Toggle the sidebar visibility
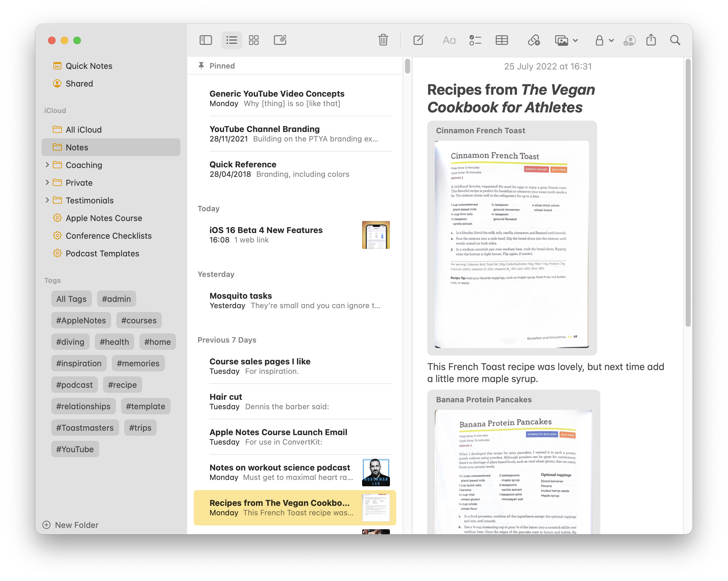The image size is (728, 581). 206,40
